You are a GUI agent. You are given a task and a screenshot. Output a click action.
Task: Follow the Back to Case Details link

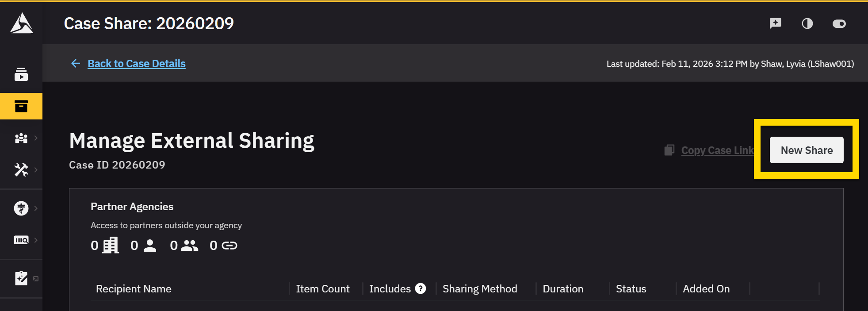pyautogui.click(x=136, y=63)
